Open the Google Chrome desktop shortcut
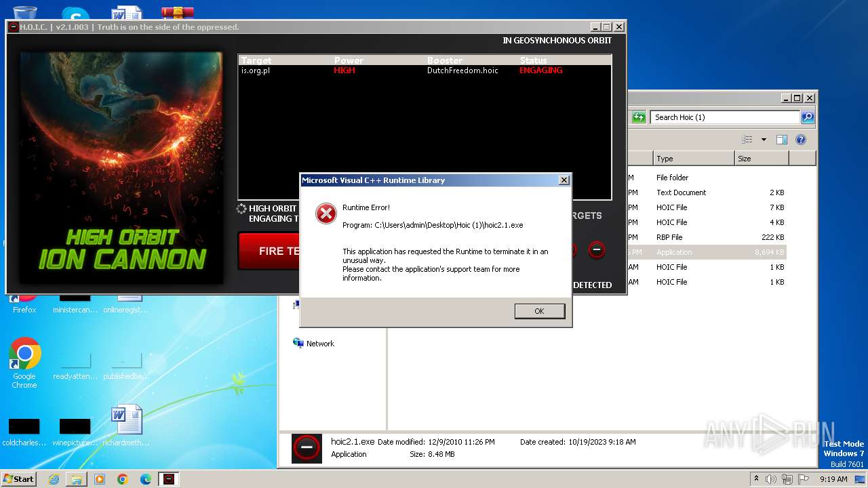The height and width of the screenshot is (488, 868). 24,363
